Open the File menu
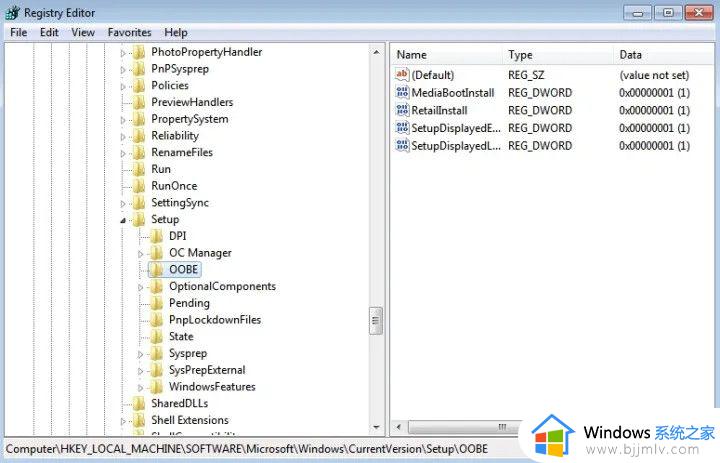The image size is (720, 463). pyautogui.click(x=18, y=33)
